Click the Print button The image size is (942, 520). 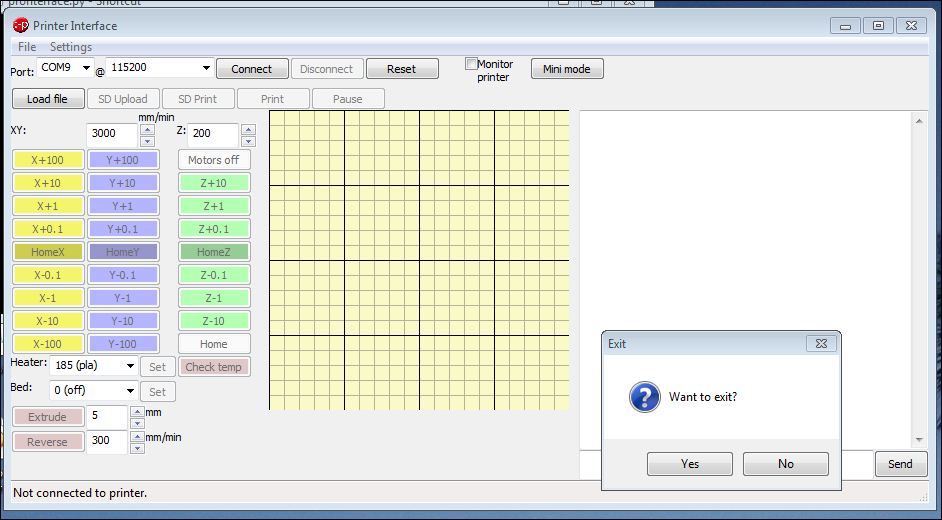coord(273,99)
